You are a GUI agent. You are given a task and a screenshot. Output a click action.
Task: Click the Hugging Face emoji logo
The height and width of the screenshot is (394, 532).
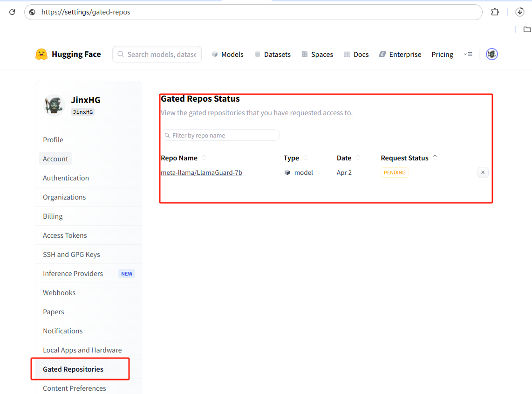(x=41, y=55)
